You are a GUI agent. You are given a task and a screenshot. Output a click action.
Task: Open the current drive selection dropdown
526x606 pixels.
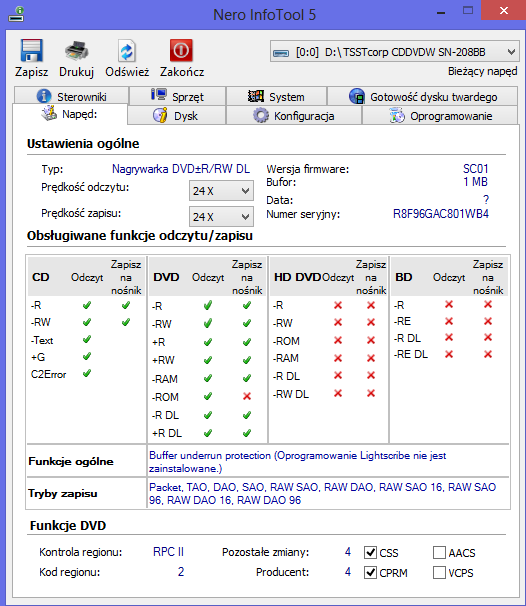click(x=395, y=52)
